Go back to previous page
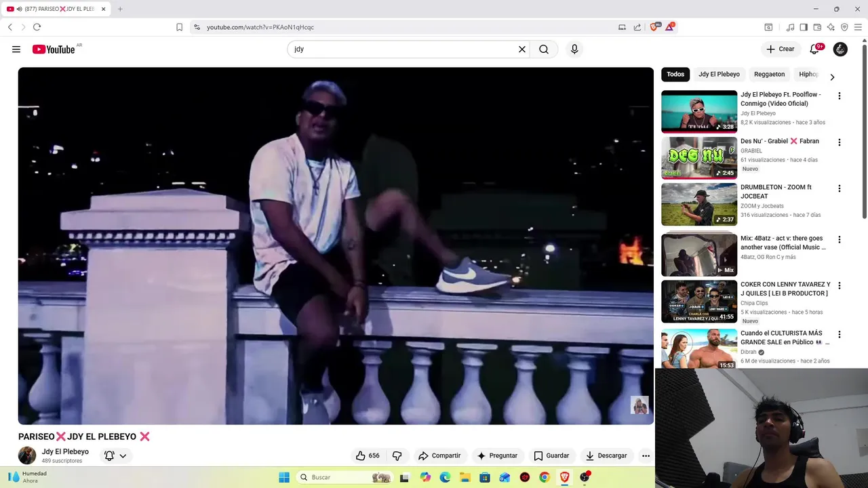Screen dimensions: 868x488 pos(10,27)
